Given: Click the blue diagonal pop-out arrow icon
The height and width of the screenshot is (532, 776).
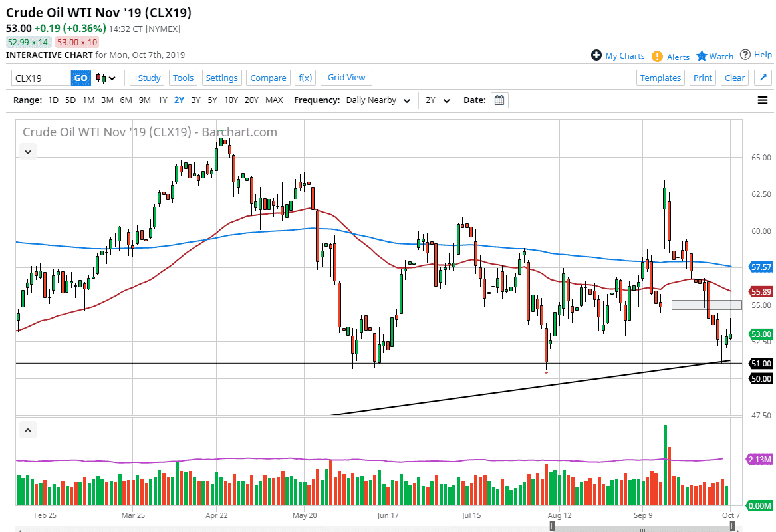Looking at the screenshot, I should tap(763, 78).
